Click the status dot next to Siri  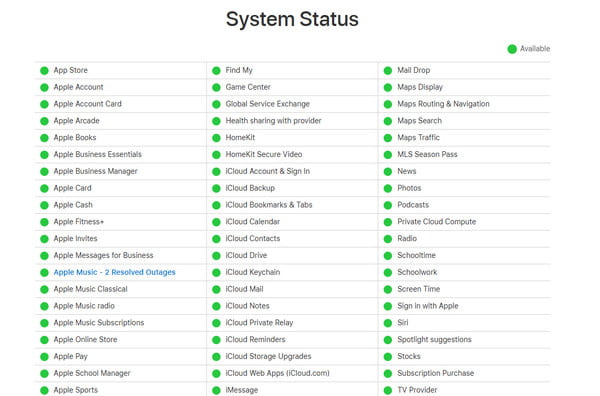click(388, 323)
